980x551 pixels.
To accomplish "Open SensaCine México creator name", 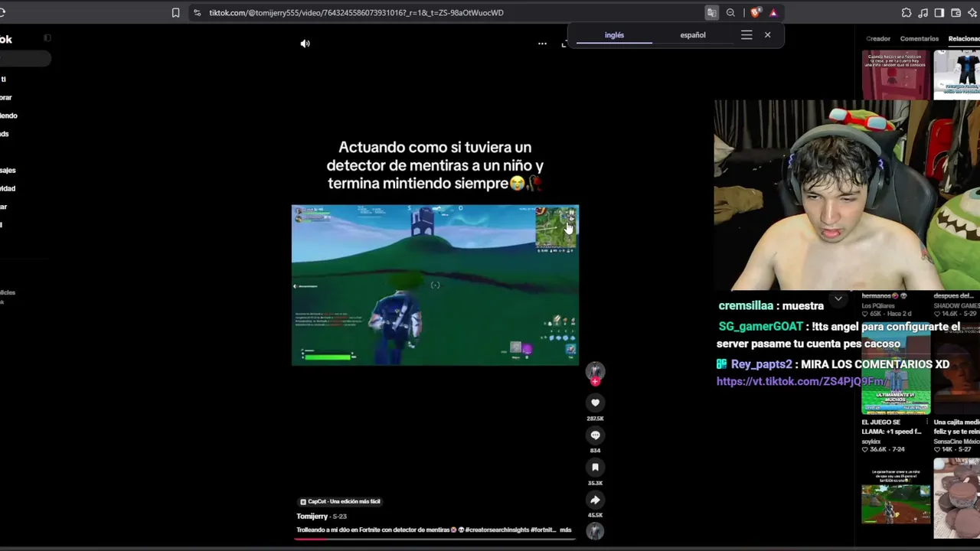I will point(956,442).
